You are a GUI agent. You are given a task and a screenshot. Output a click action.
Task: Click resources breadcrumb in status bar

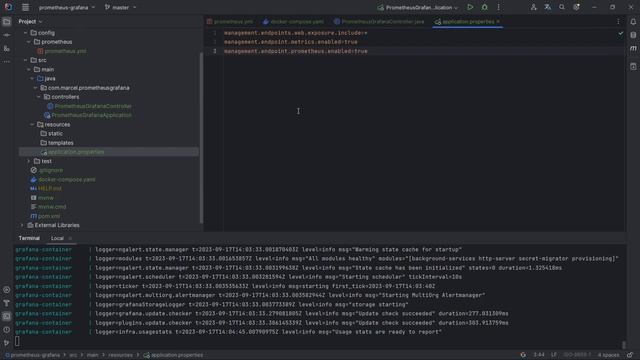pyautogui.click(x=120, y=355)
